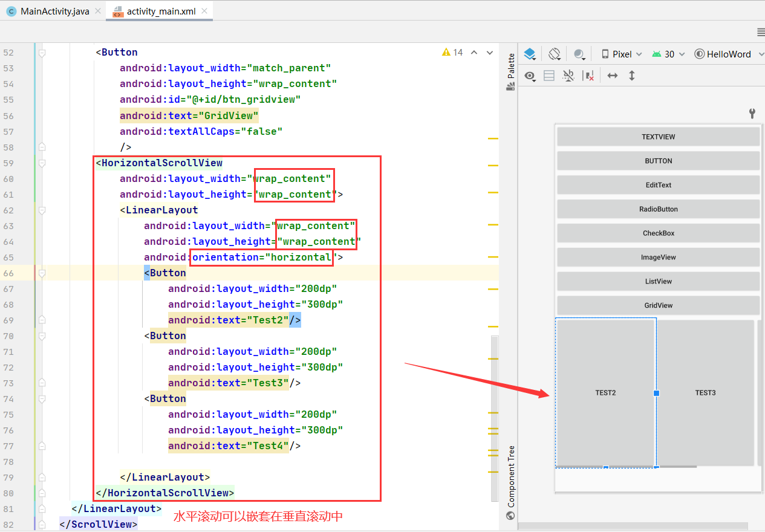Click the fold marker at line 79
Image resolution: width=765 pixels, height=532 pixels.
tap(42, 477)
